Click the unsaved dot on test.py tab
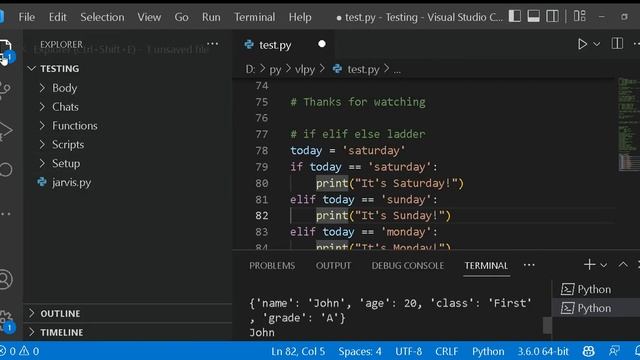Image resolution: width=640 pixels, height=360 pixels. coord(322,44)
